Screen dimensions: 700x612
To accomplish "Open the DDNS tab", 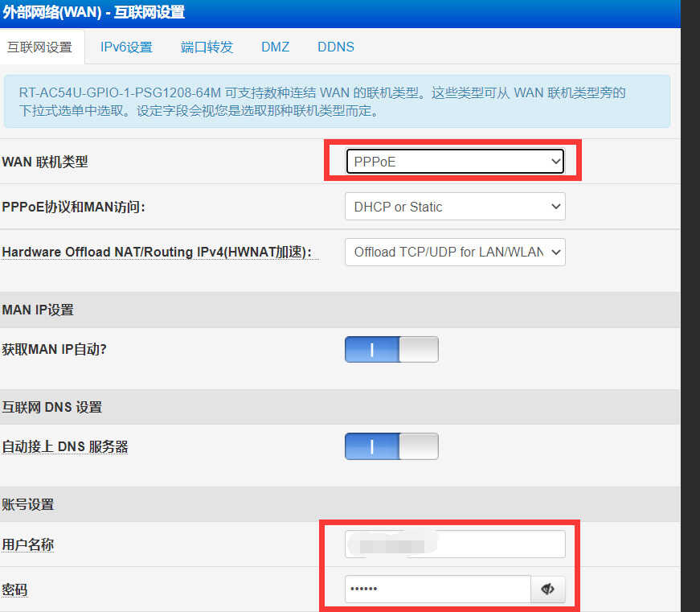I will (336, 47).
